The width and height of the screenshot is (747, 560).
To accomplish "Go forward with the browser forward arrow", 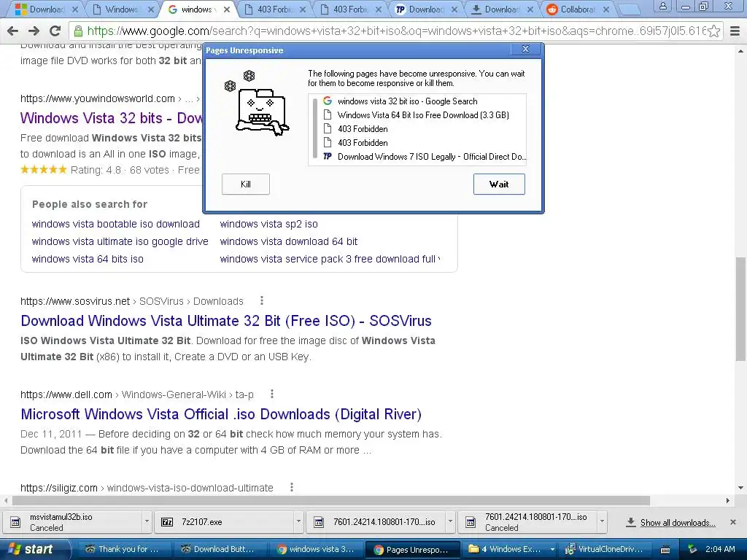I will tap(34, 31).
